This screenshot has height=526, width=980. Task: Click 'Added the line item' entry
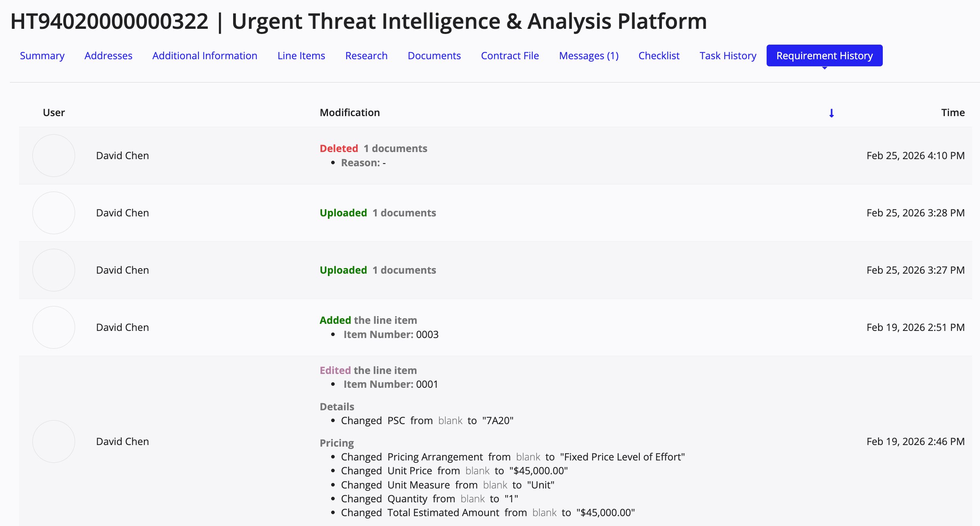(x=368, y=320)
